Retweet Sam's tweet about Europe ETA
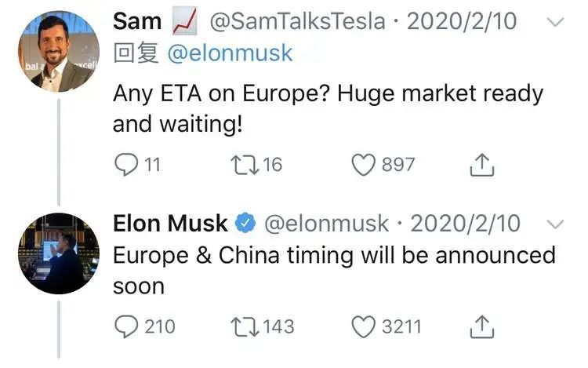588x368 pixels. 245,165
